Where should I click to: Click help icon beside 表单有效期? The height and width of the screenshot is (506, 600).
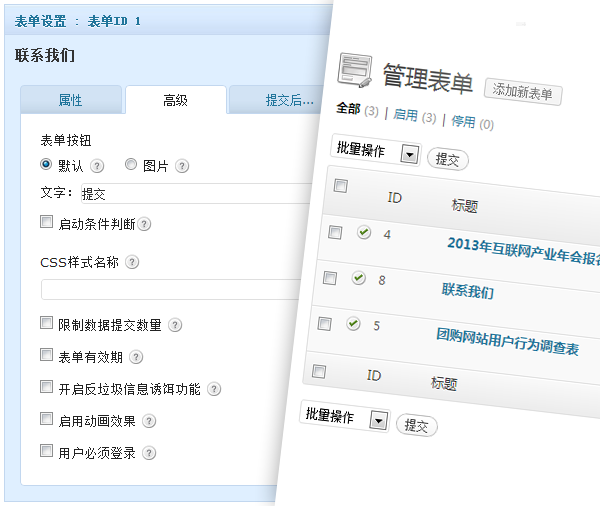(x=136, y=357)
